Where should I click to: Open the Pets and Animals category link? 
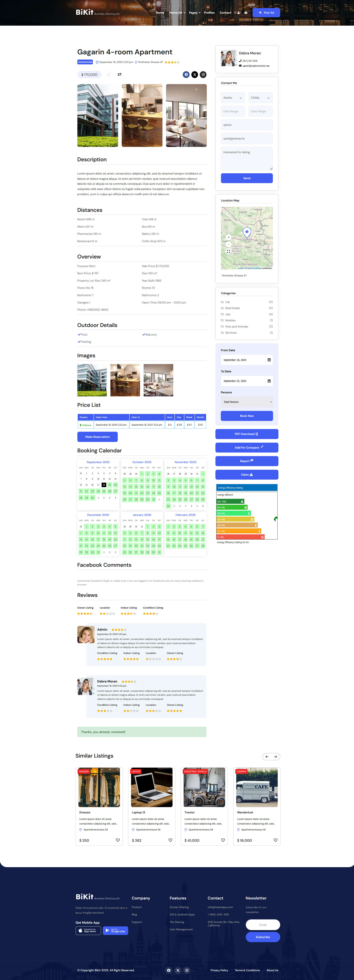click(236, 326)
